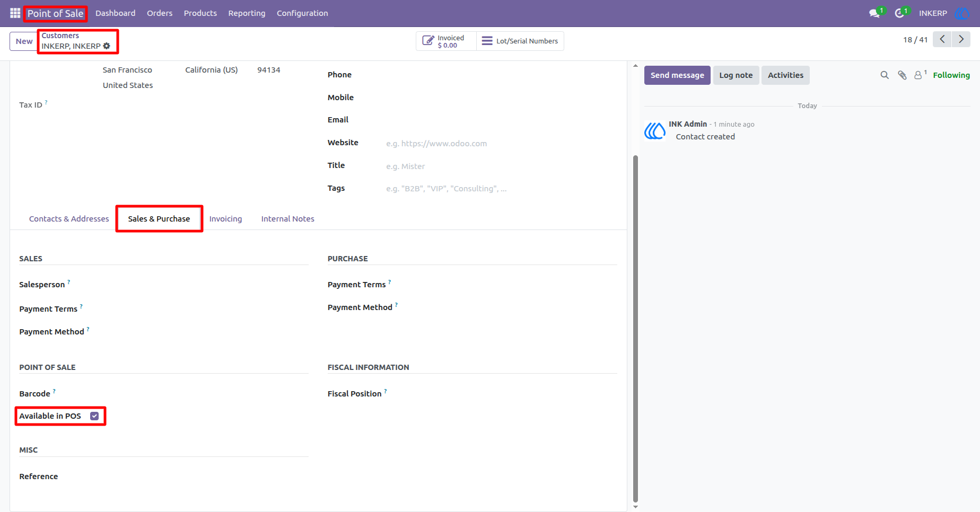Click the attachments paperclip icon
Screen dimensions: 980x512
902,75
